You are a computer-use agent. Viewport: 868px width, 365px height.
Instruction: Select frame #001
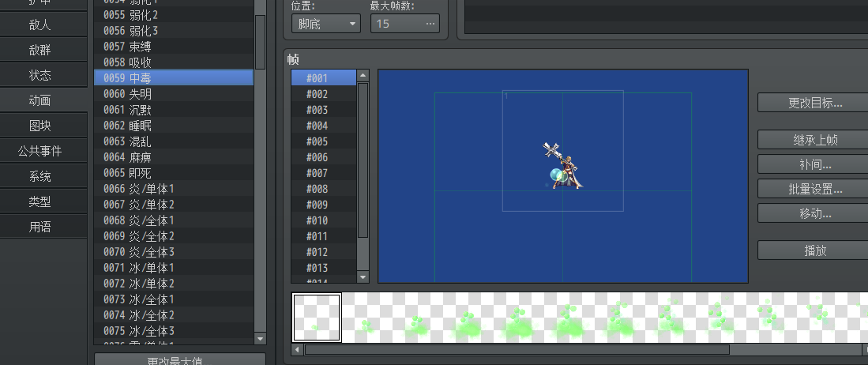tap(324, 78)
